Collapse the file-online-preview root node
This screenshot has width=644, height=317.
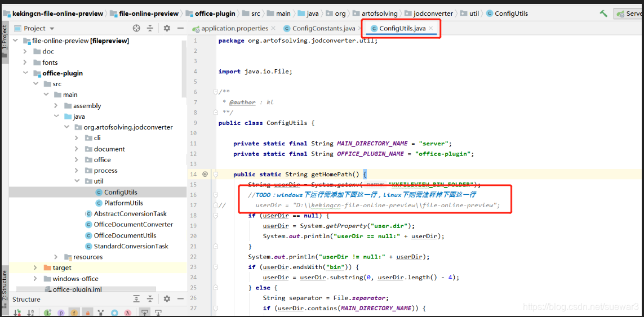16,41
